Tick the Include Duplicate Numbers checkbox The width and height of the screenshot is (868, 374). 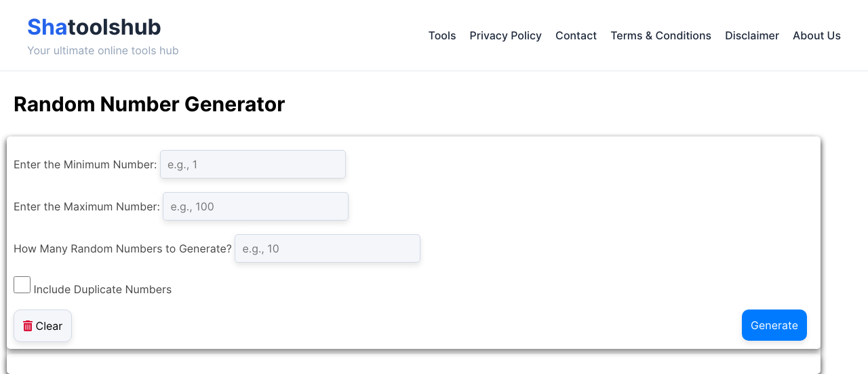point(22,285)
